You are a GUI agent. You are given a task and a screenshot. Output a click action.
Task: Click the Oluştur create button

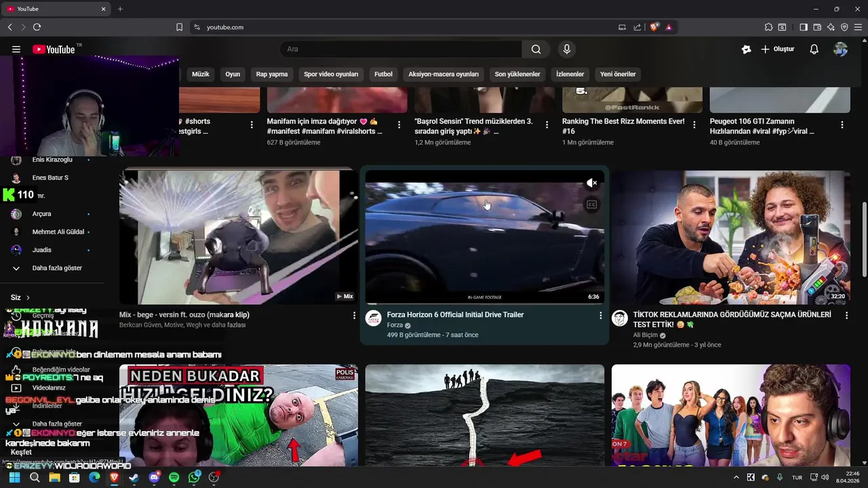[778, 49]
